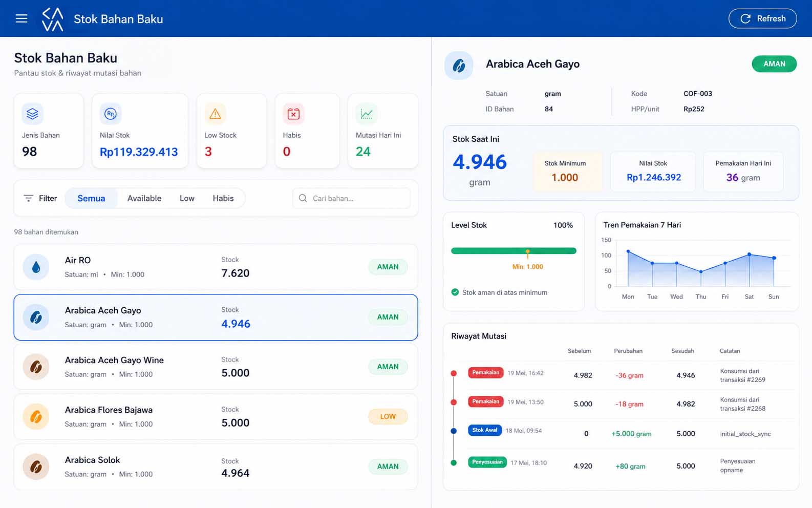
Task: Click the Nilai Stok Rp1.246.392 card
Action: (x=653, y=172)
